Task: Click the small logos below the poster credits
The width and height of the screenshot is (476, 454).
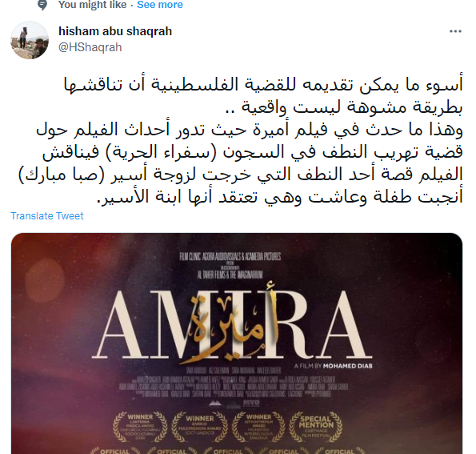Action: tap(234, 404)
